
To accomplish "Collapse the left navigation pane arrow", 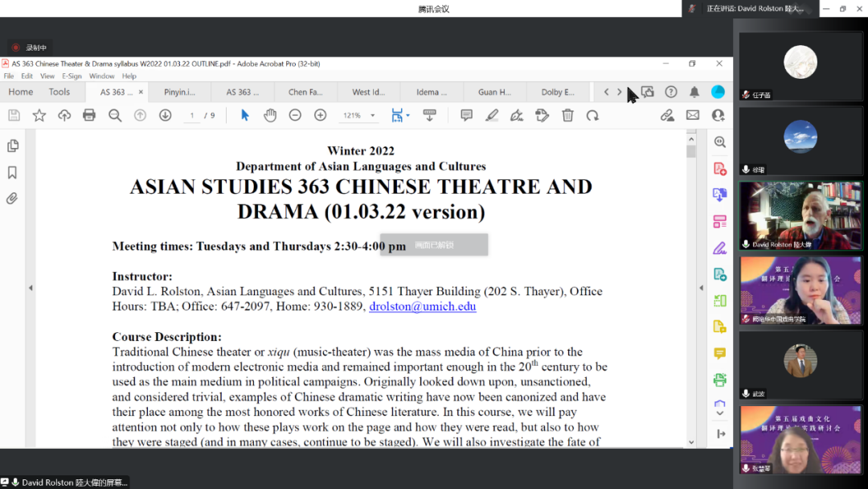I will click(31, 288).
